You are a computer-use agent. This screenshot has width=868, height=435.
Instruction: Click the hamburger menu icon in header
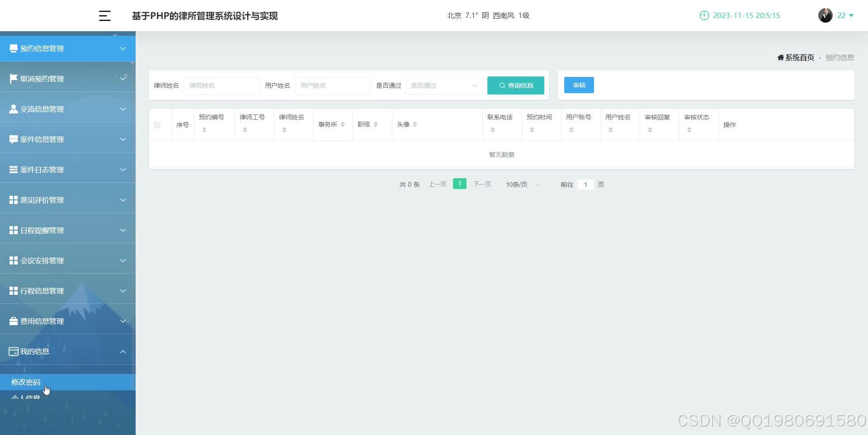pyautogui.click(x=104, y=15)
